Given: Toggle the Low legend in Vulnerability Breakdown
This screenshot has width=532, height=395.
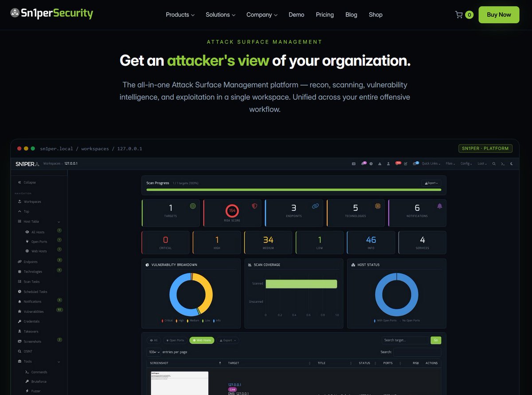Looking at the screenshot, I should [x=206, y=320].
